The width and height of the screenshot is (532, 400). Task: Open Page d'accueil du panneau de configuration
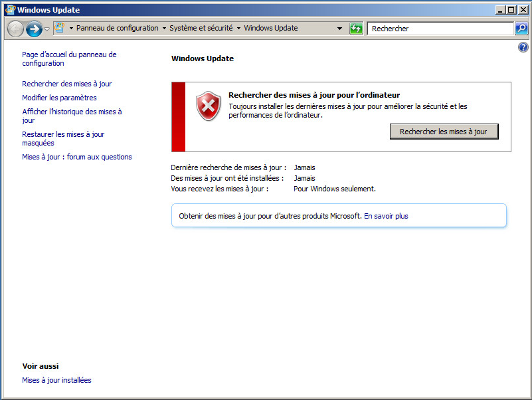click(x=69, y=59)
